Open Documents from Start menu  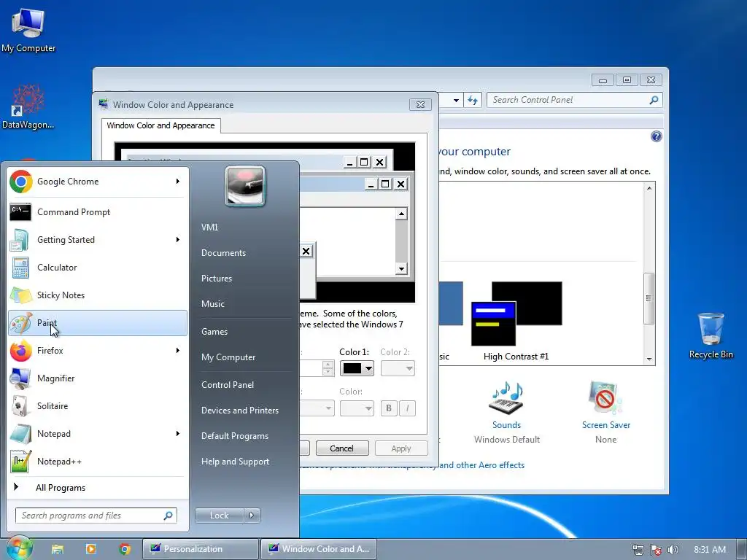click(x=223, y=253)
